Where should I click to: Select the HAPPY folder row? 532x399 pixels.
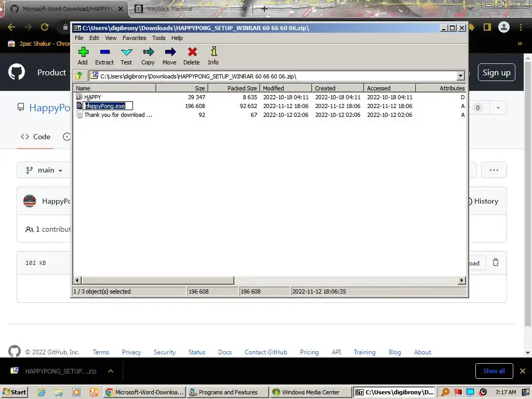click(270, 97)
